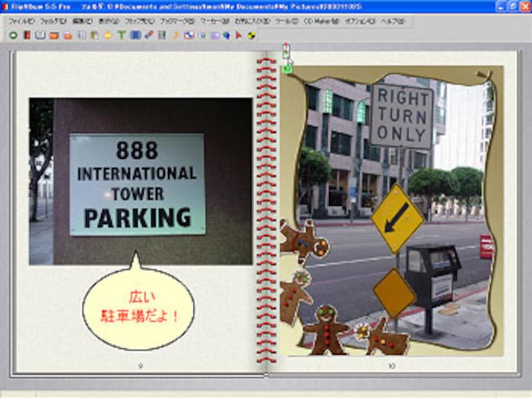Click the green bookmark tab above right page
The height and width of the screenshot is (398, 532).
point(287,68)
